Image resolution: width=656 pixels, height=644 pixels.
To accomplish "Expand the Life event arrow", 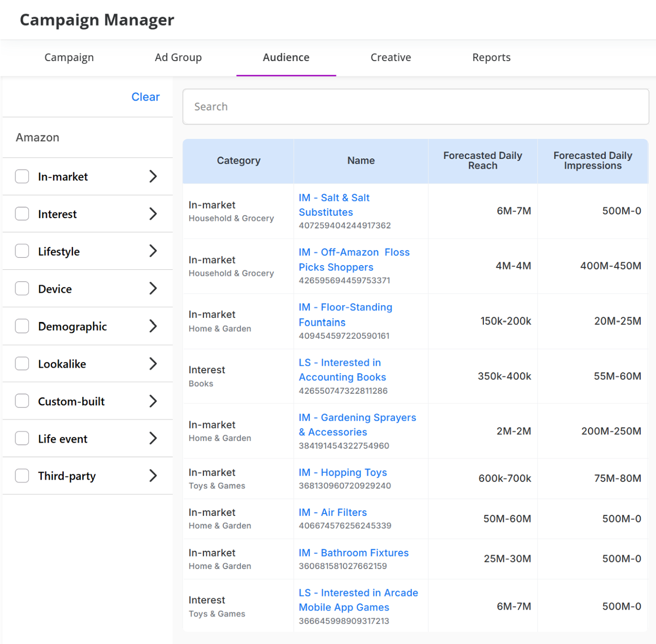I will (x=153, y=438).
